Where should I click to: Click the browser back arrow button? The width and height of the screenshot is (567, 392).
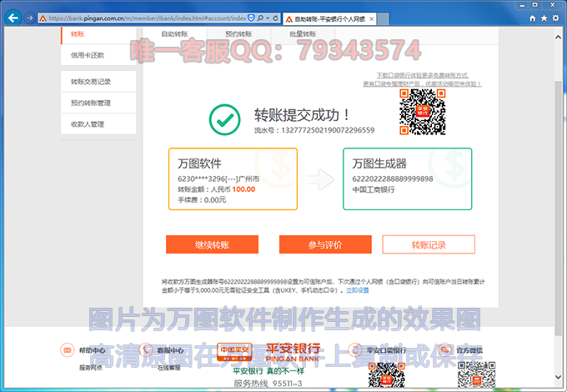(x=13, y=18)
